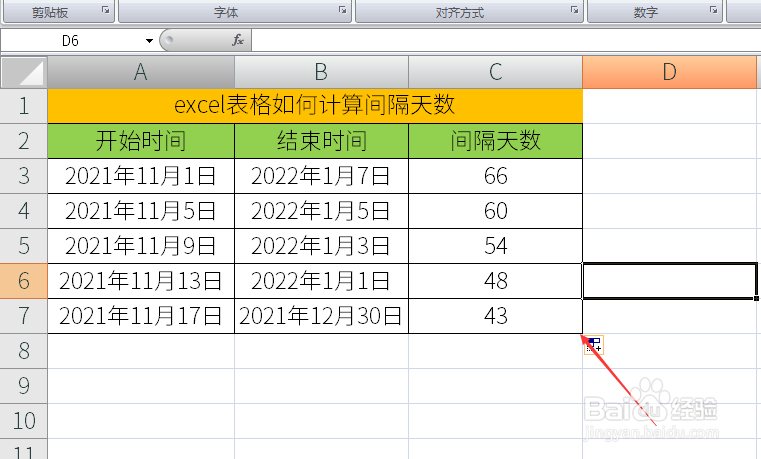Select the interval cell showing 66

click(x=496, y=176)
